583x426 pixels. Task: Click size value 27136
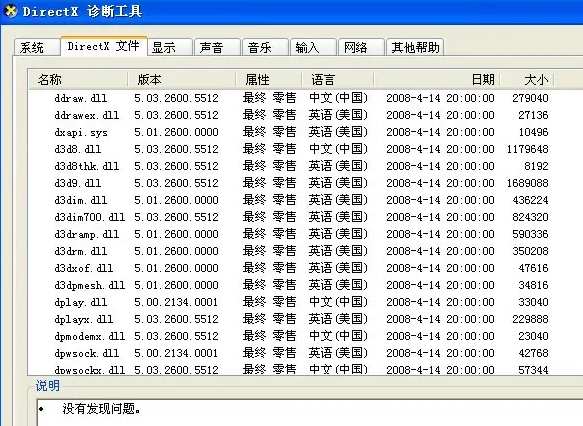[533, 115]
